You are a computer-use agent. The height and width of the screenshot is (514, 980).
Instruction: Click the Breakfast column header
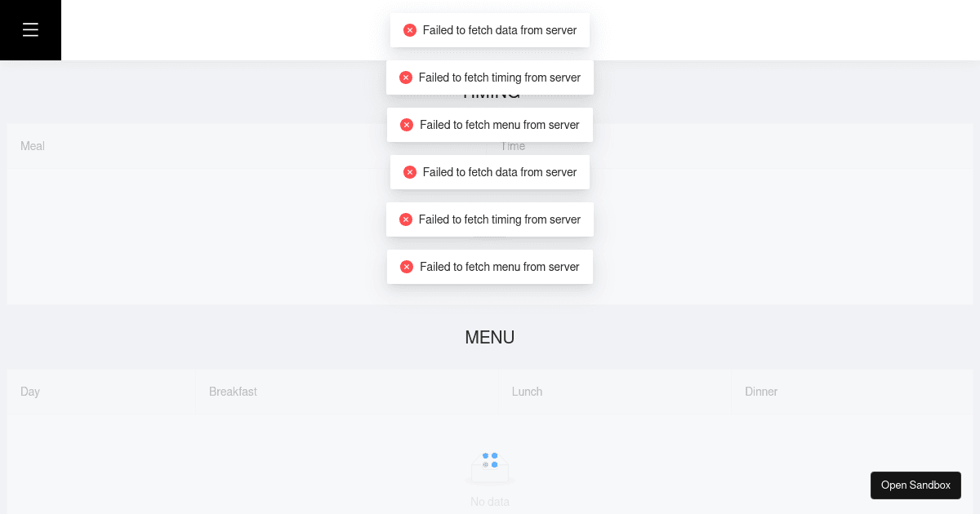pyautogui.click(x=233, y=392)
